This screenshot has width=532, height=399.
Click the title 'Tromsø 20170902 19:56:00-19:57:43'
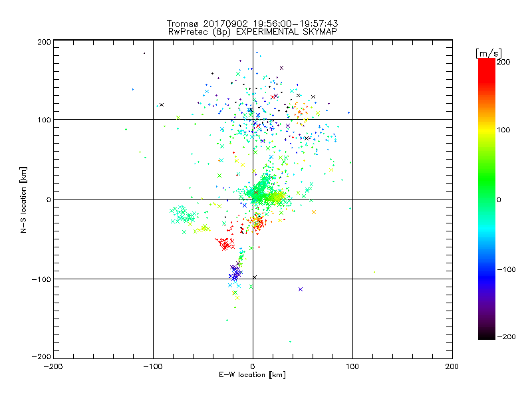click(x=252, y=23)
